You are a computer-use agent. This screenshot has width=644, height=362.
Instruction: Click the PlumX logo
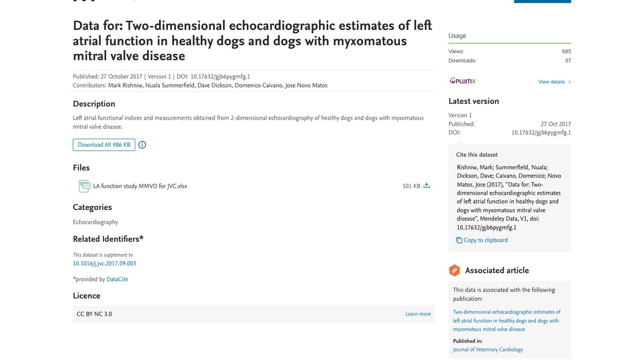point(462,81)
